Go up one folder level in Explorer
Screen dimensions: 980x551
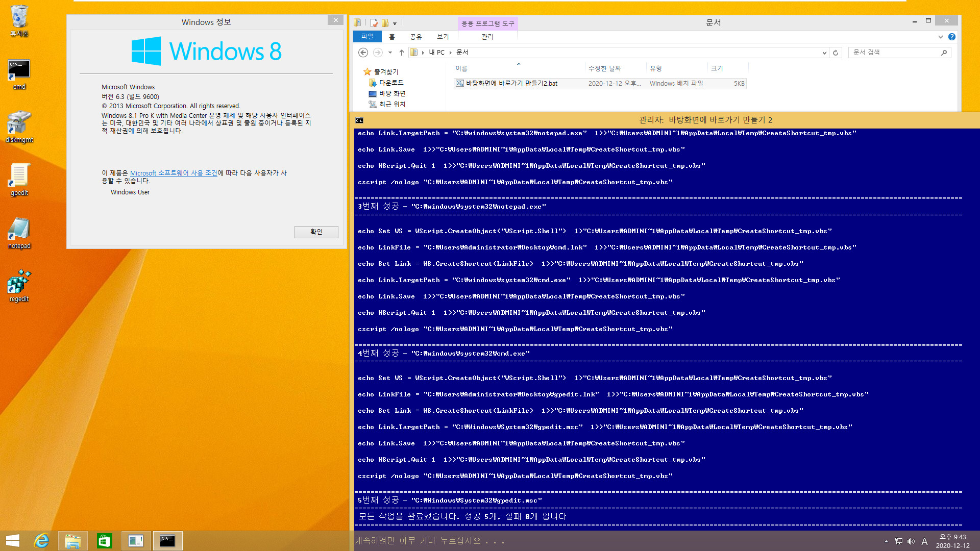402,53
